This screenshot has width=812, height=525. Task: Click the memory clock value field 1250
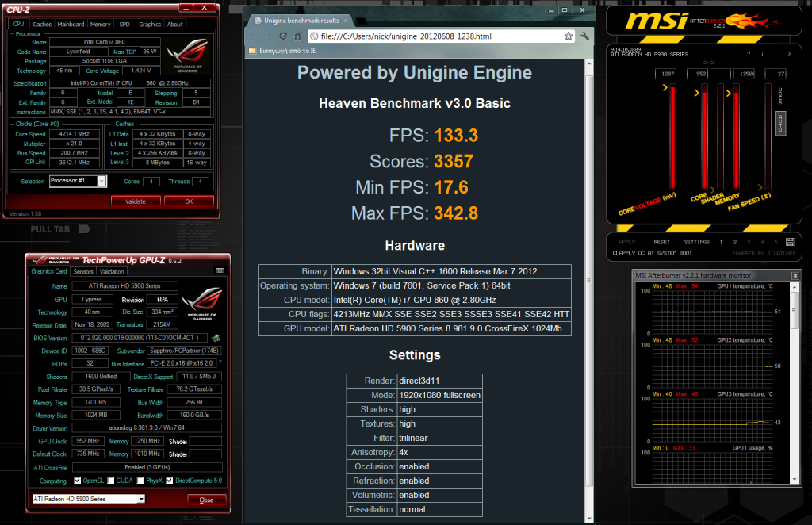point(744,74)
